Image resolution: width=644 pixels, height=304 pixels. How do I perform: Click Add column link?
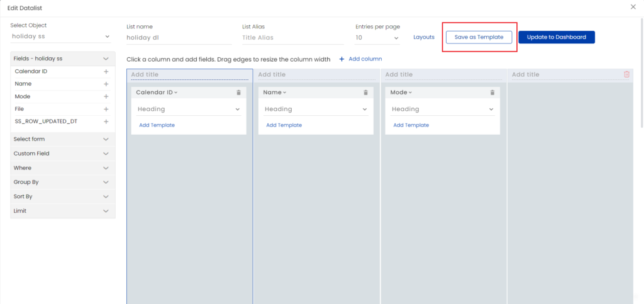point(361,59)
